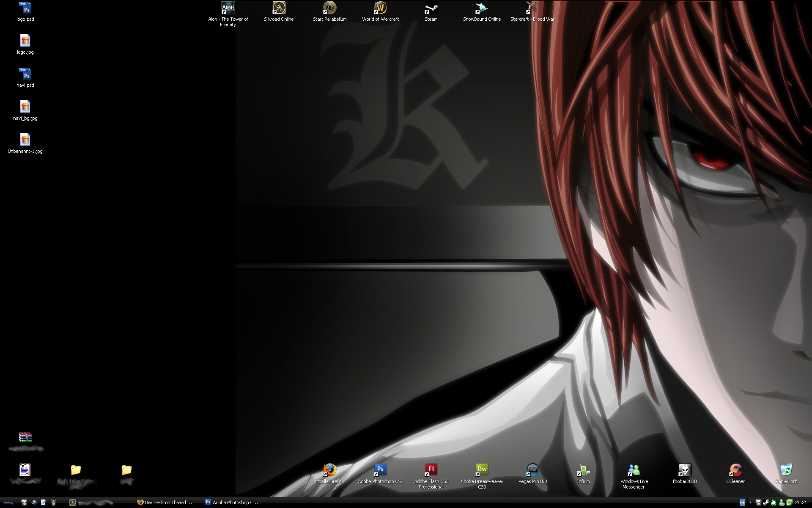Screen dimensions: 812x508
Task: Select the Silkroad Online shortcut
Action: 279,8
